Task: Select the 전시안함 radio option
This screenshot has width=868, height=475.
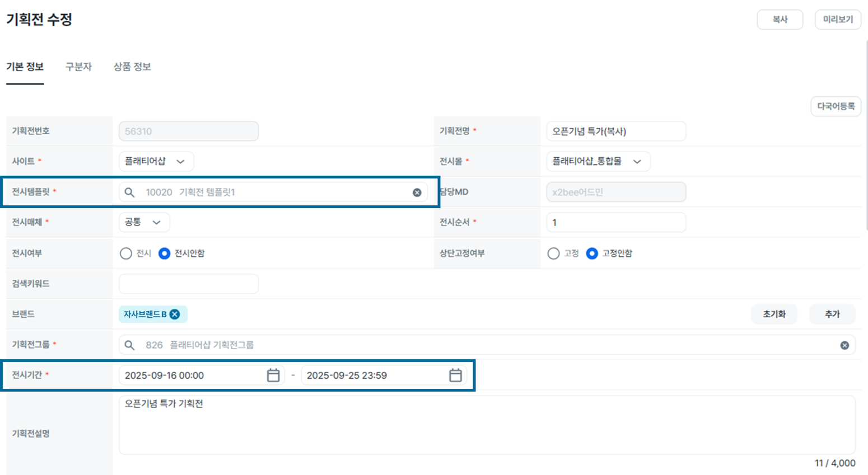Action: pos(164,253)
